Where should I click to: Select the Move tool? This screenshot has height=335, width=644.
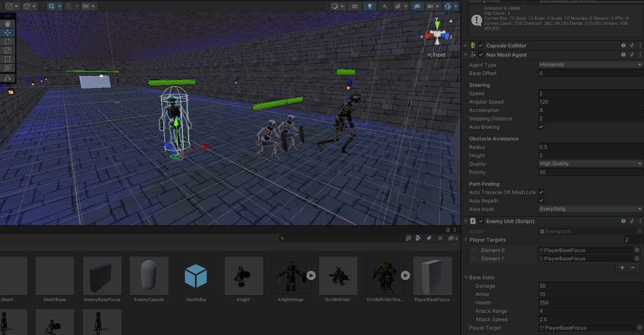pyautogui.click(x=8, y=33)
